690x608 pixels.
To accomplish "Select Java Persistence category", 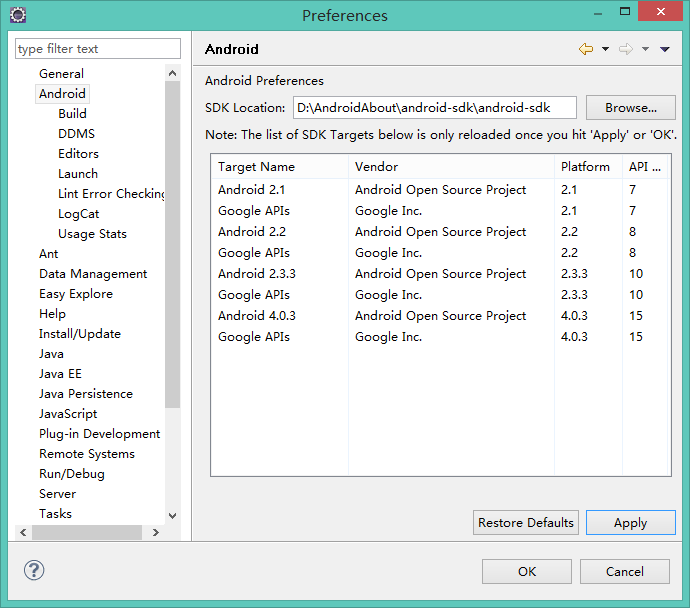I will coord(86,394).
